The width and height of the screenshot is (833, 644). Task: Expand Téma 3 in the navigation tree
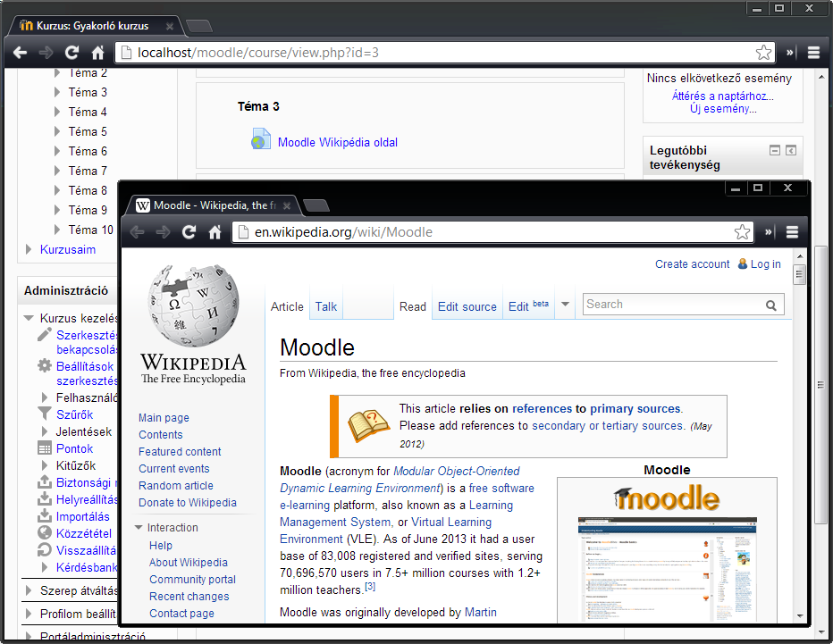57,92
